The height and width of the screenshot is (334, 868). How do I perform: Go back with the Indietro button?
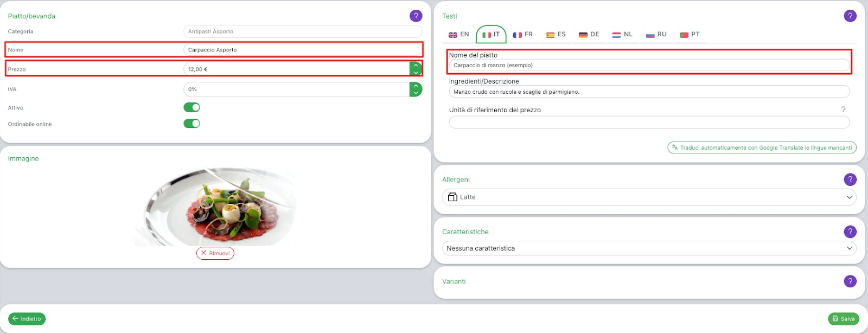point(27,319)
